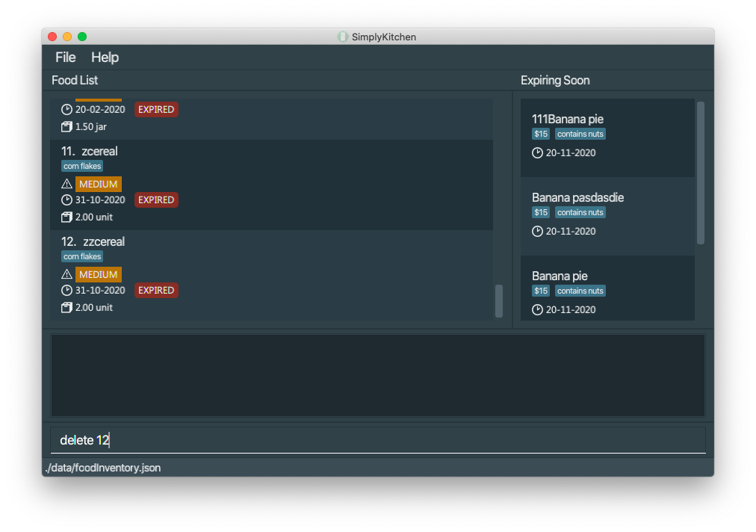The width and height of the screenshot is (756, 532).
Task: Click the corn flakes tag on zzcereal
Action: pos(82,256)
